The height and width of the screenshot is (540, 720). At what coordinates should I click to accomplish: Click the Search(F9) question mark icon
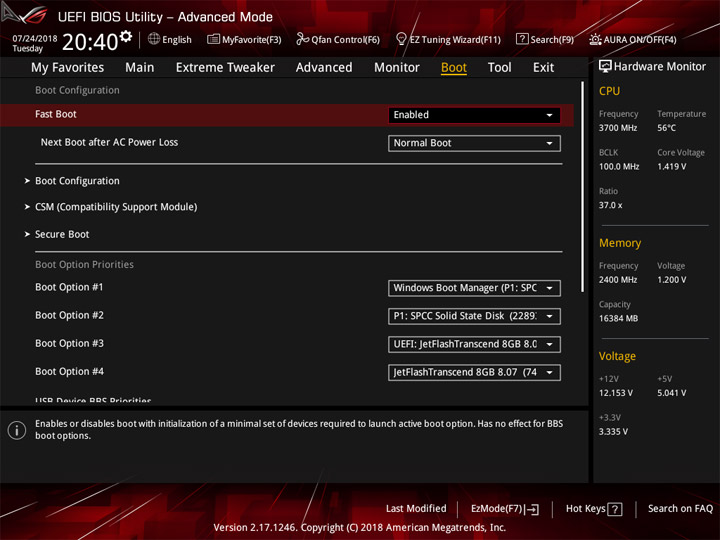coord(522,39)
